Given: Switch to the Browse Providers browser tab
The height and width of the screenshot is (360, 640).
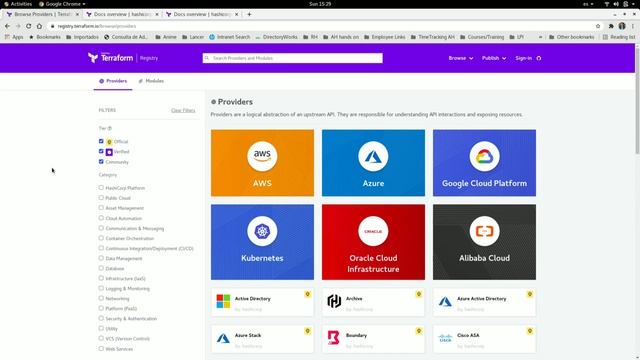Looking at the screenshot, I should [42, 14].
